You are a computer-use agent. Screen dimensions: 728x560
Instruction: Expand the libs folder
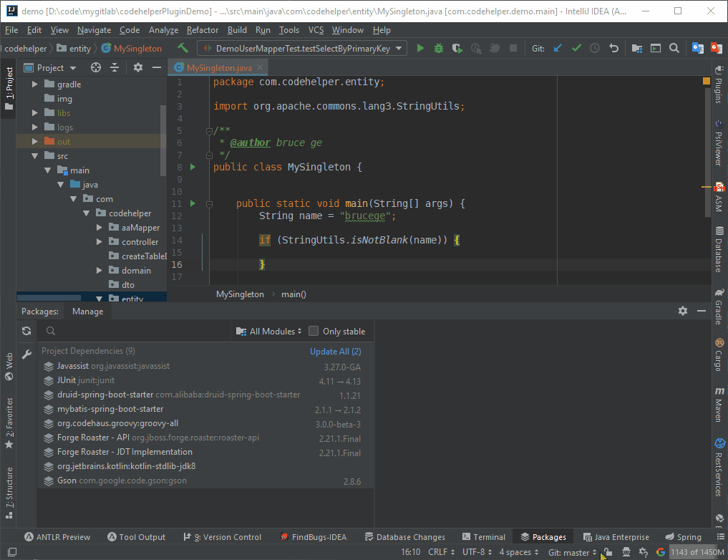pyautogui.click(x=35, y=113)
